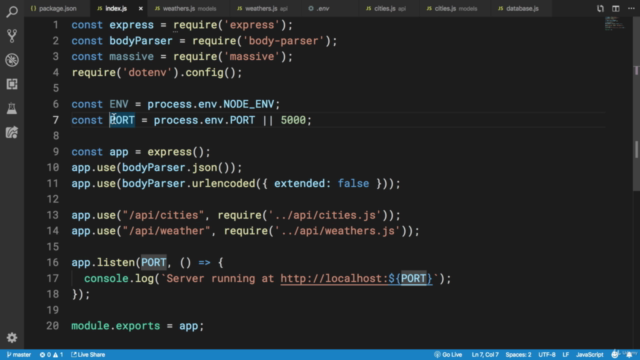Open the Search view in the activity bar
Viewport: 640px width, 360px height.
coord(12,11)
